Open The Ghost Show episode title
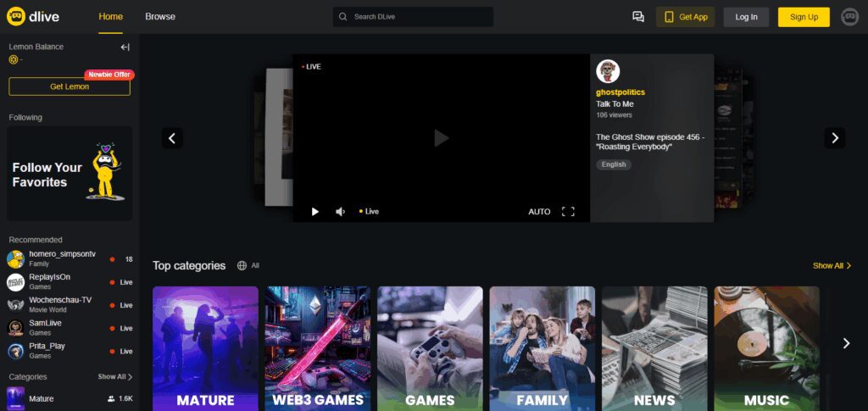Screen dimensions: 868x411 pos(650,142)
